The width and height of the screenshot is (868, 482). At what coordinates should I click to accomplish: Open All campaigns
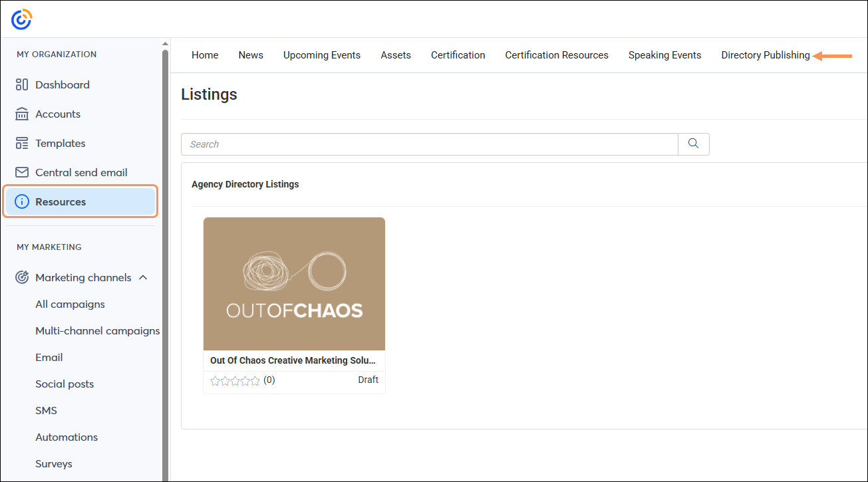click(71, 304)
